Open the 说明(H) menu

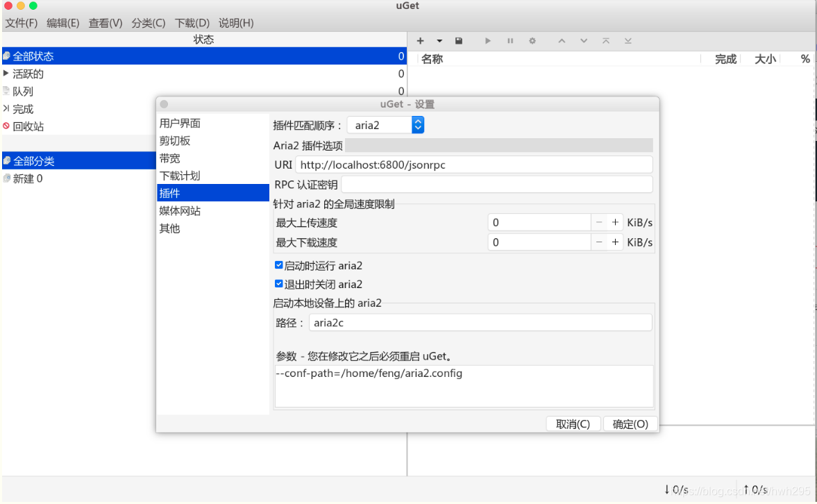point(236,23)
